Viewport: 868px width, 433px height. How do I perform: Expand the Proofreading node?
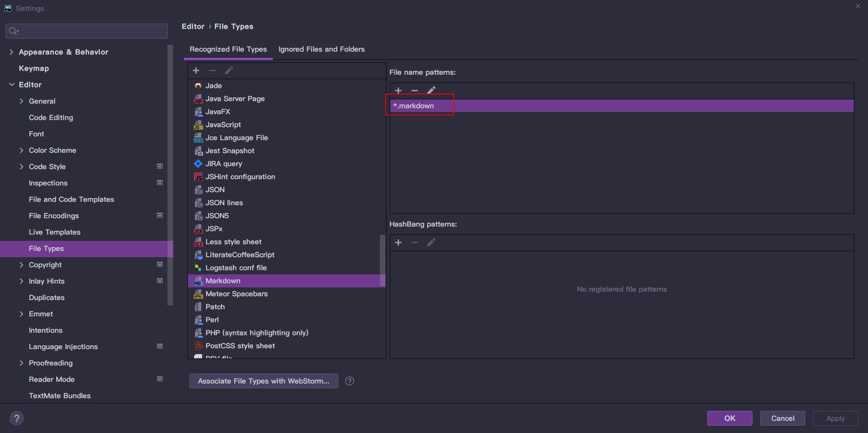(x=21, y=363)
